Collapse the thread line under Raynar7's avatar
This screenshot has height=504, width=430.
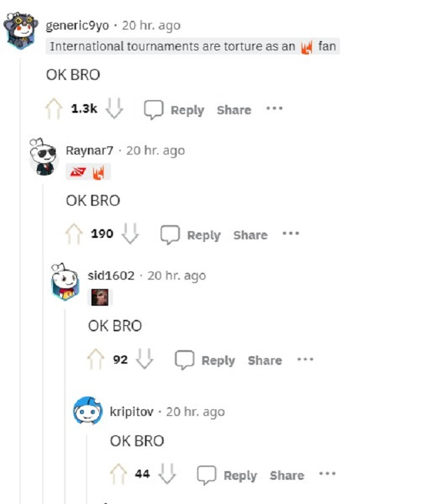click(x=44, y=341)
